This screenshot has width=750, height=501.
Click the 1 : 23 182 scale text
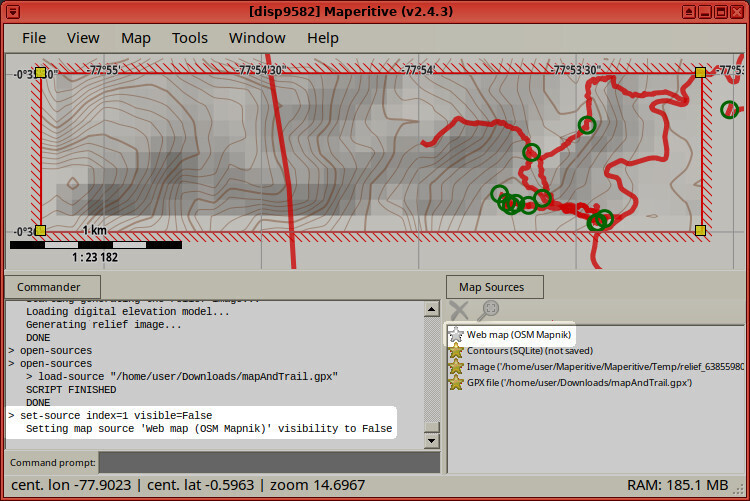click(x=95, y=257)
